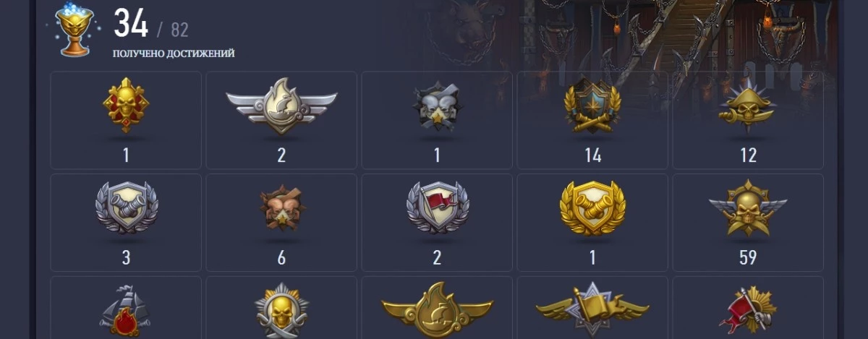The width and height of the screenshot is (868, 339).
Task: Click the 'Получено достижений' label
Action: click(174, 53)
